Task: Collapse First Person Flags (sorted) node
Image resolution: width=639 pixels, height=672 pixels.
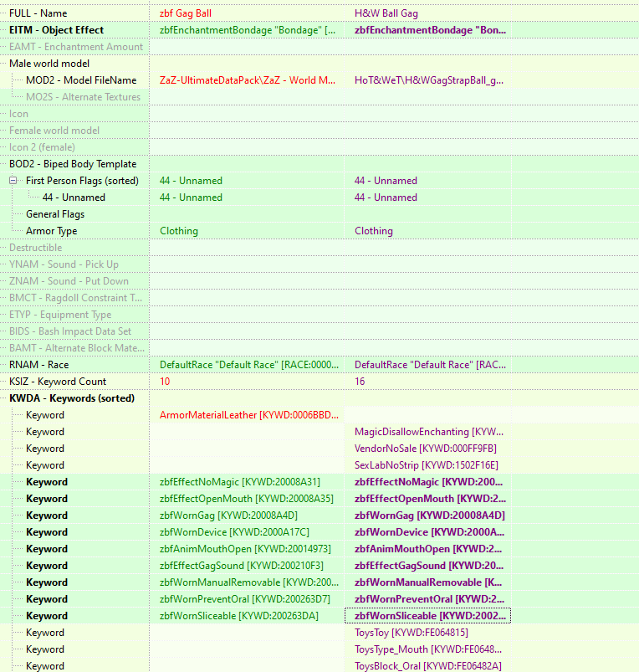Action: (13, 181)
